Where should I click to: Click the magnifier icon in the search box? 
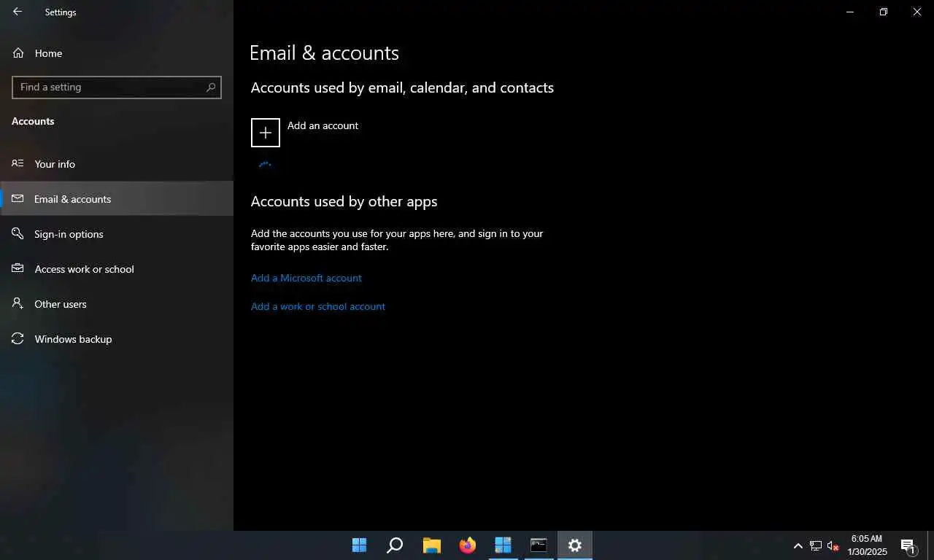pos(211,87)
